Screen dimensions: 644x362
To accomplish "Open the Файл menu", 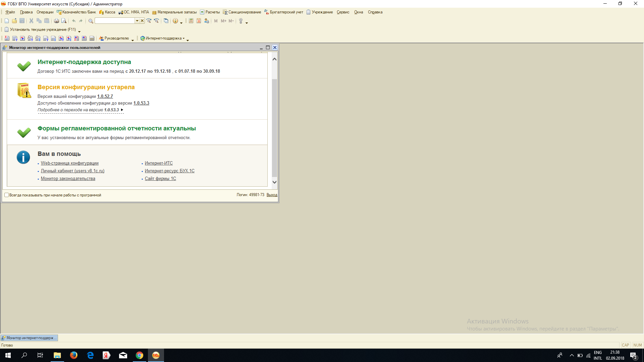I will pyautogui.click(x=10, y=12).
